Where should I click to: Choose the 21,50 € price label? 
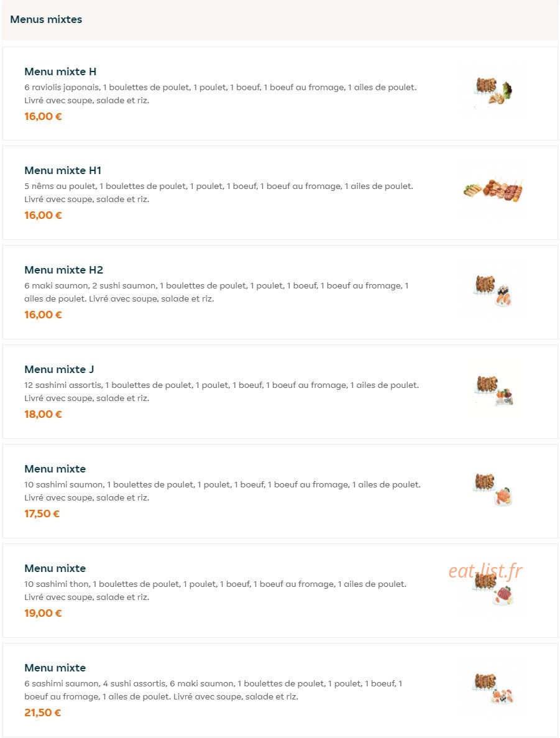pos(42,713)
